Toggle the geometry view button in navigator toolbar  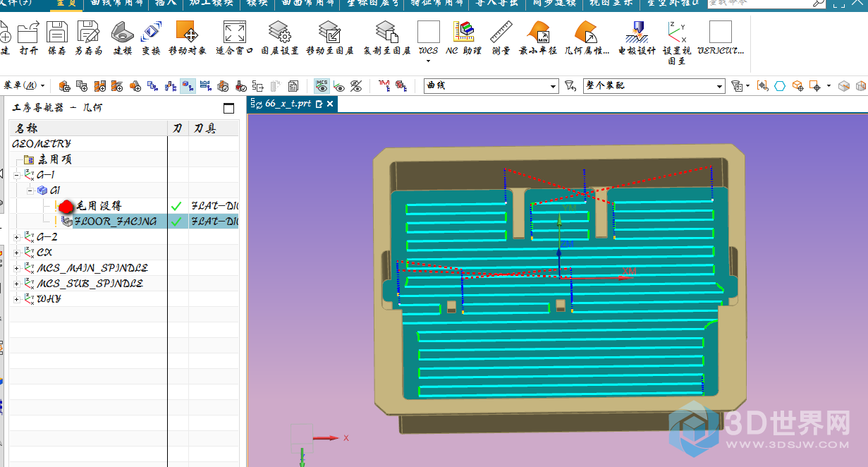coord(188,86)
